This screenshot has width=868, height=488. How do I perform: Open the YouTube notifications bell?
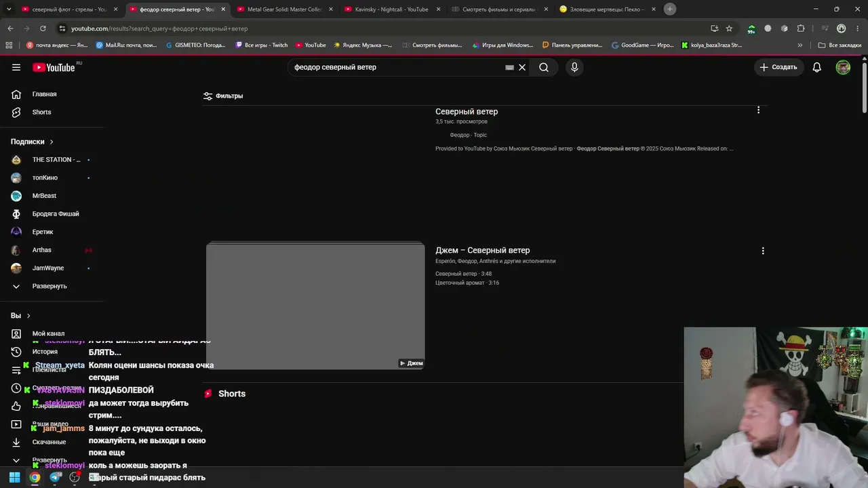click(817, 67)
